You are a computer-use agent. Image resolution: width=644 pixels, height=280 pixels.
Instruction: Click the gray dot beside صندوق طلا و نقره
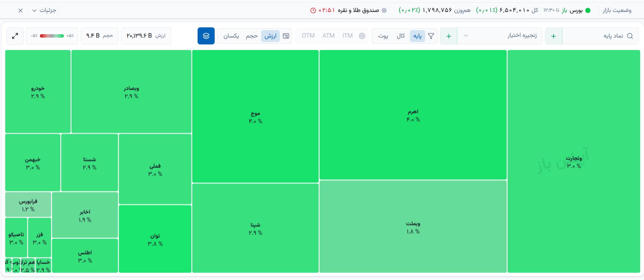pos(384,10)
